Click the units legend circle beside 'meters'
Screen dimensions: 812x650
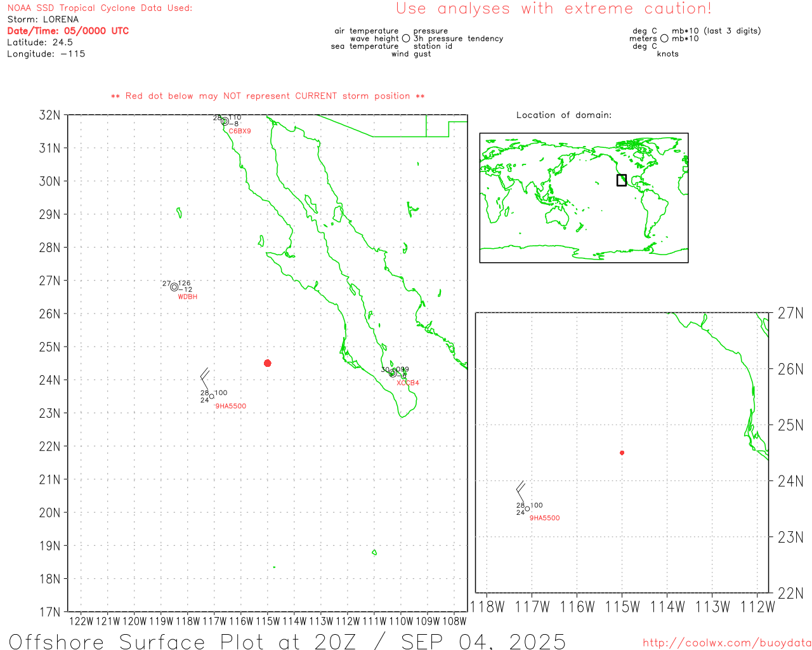click(x=664, y=39)
